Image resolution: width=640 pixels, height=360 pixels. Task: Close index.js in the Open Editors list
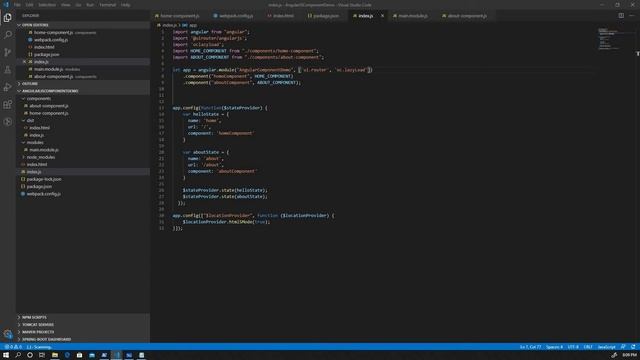click(x=24, y=62)
